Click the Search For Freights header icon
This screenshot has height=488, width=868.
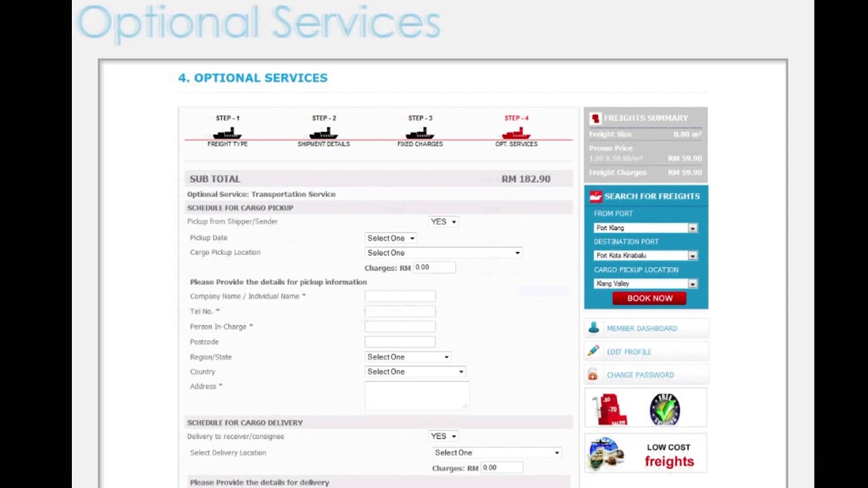(595, 197)
